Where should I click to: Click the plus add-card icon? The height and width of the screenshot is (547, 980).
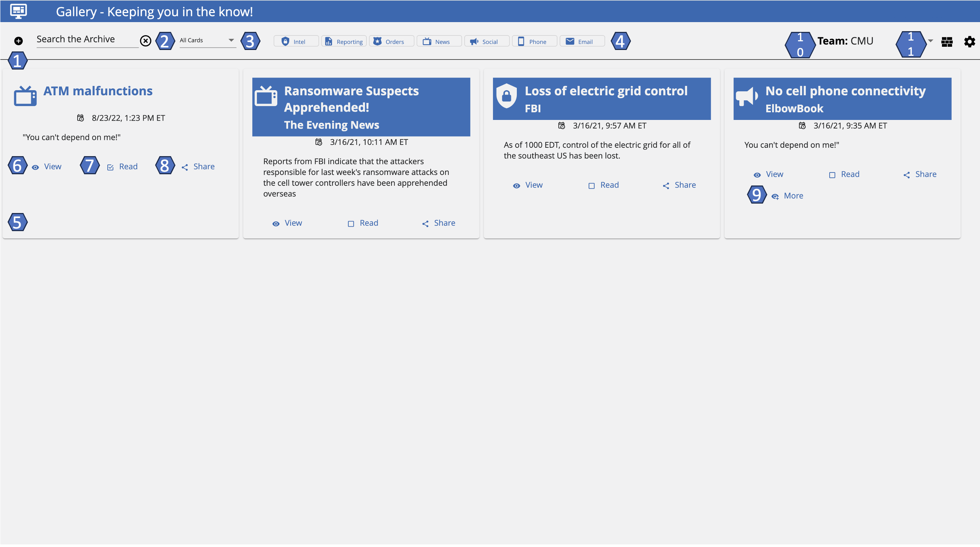18,41
